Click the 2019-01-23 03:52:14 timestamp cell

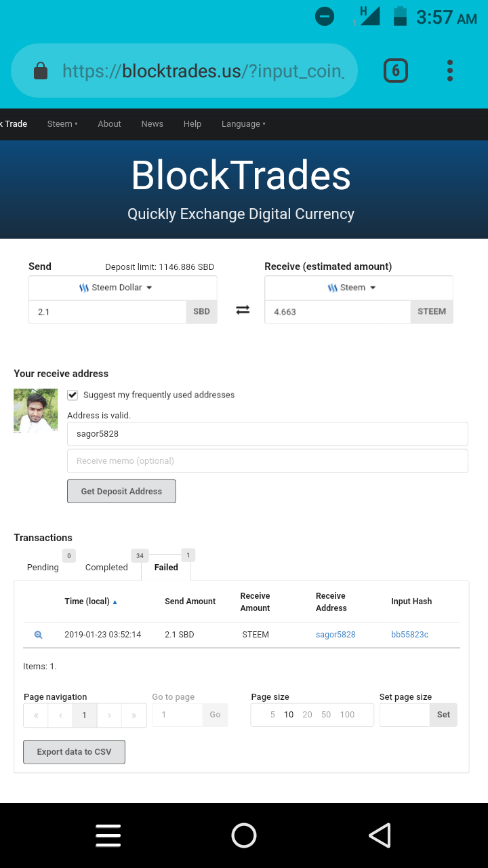tap(103, 635)
